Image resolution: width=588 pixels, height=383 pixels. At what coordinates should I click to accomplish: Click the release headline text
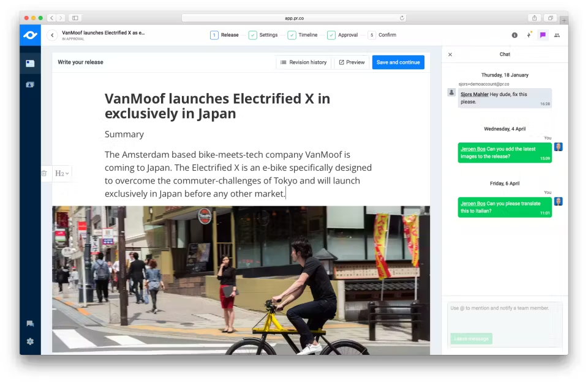click(x=217, y=106)
